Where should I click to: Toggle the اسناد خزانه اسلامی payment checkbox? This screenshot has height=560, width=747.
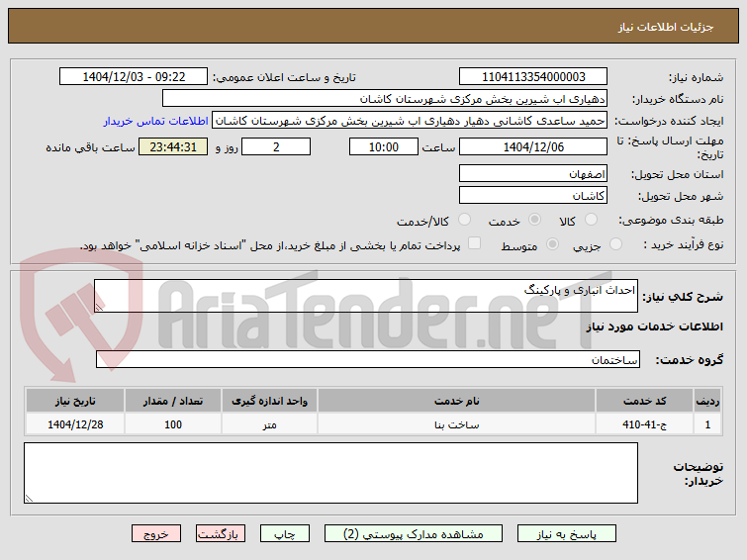tap(474, 243)
